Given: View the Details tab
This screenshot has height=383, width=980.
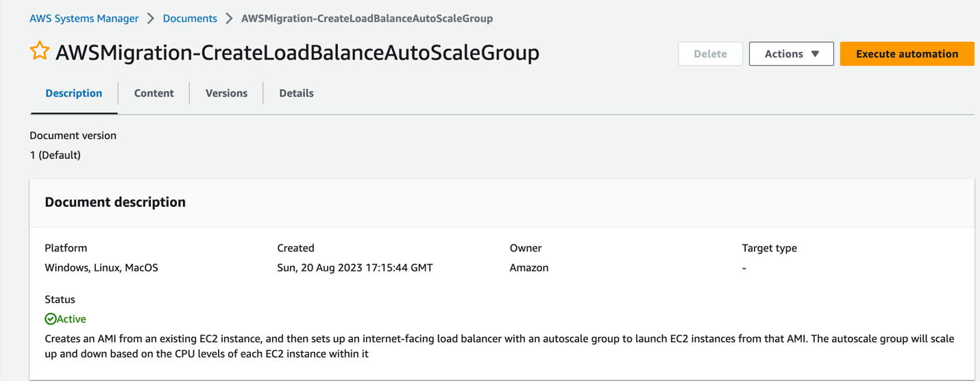Looking at the screenshot, I should (296, 93).
